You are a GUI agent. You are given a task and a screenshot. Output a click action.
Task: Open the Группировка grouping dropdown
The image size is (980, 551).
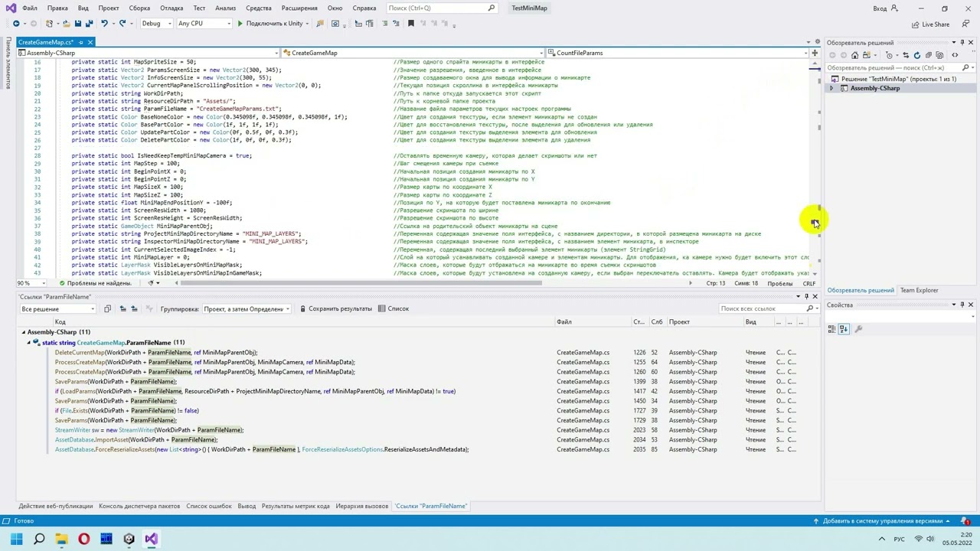247,308
